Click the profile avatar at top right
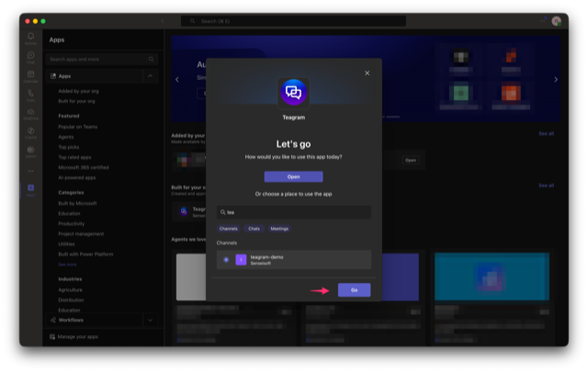588x372 pixels. point(556,21)
